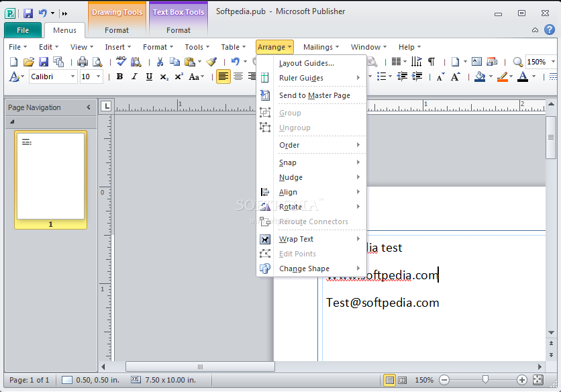The width and height of the screenshot is (561, 392).
Task: Open the Insert menu
Action: (118, 47)
